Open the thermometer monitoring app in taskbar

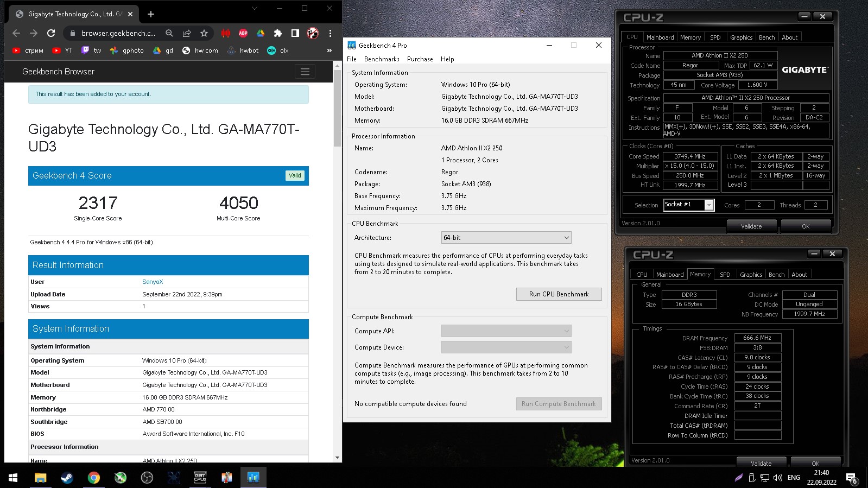coord(227,478)
